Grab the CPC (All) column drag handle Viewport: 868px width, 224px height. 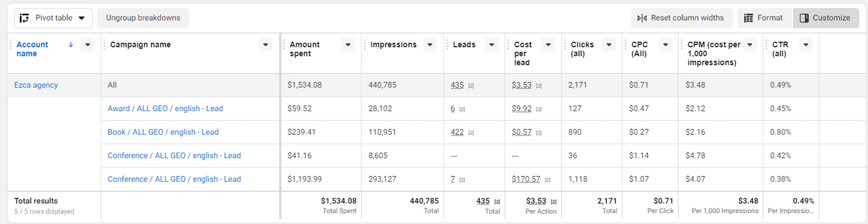tap(626, 45)
